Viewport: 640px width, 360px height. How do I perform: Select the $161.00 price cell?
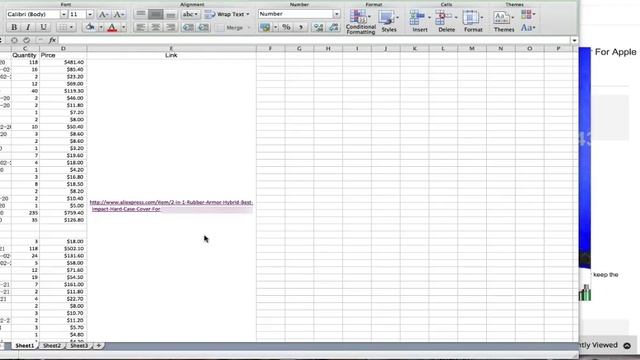(63, 284)
